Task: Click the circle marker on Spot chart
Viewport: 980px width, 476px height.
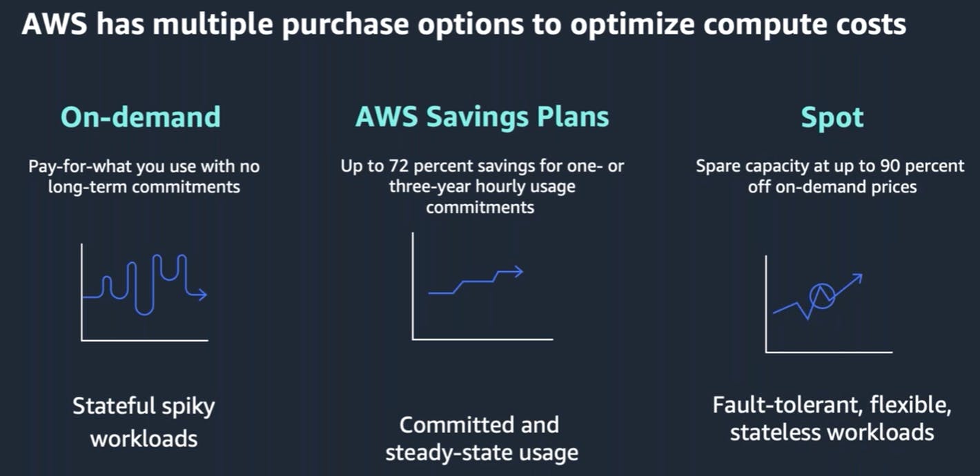Action: (x=821, y=297)
